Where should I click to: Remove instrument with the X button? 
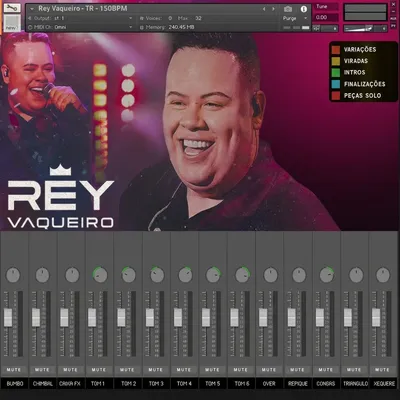pyautogui.click(x=393, y=5)
